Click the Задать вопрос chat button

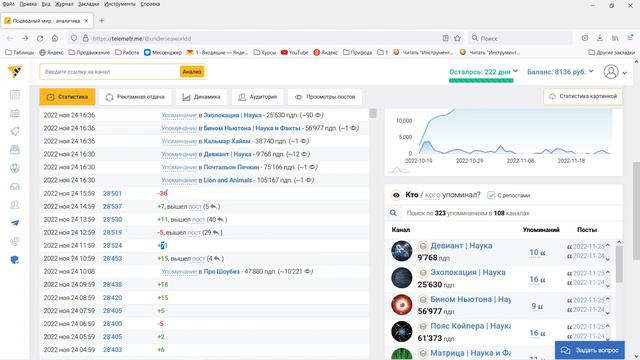pos(590,350)
